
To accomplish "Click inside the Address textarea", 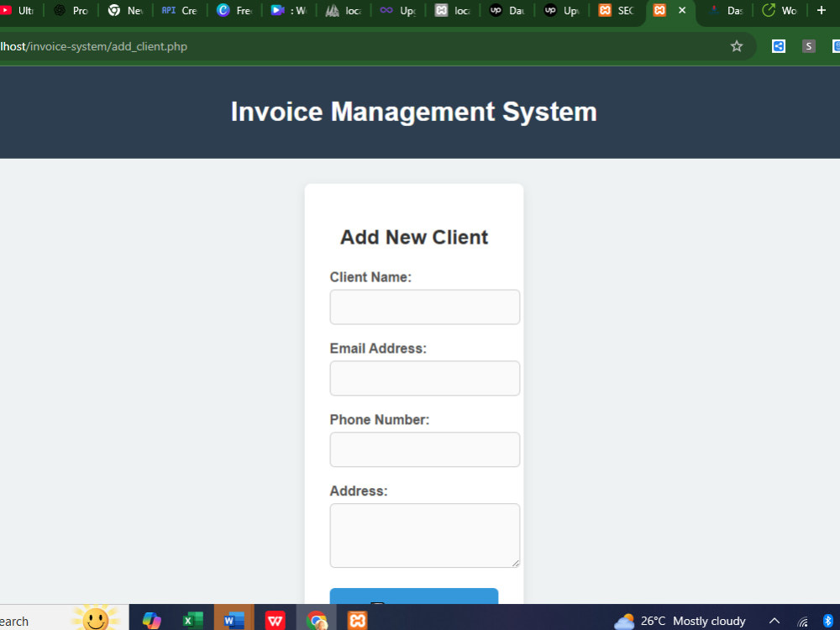I will tap(425, 535).
